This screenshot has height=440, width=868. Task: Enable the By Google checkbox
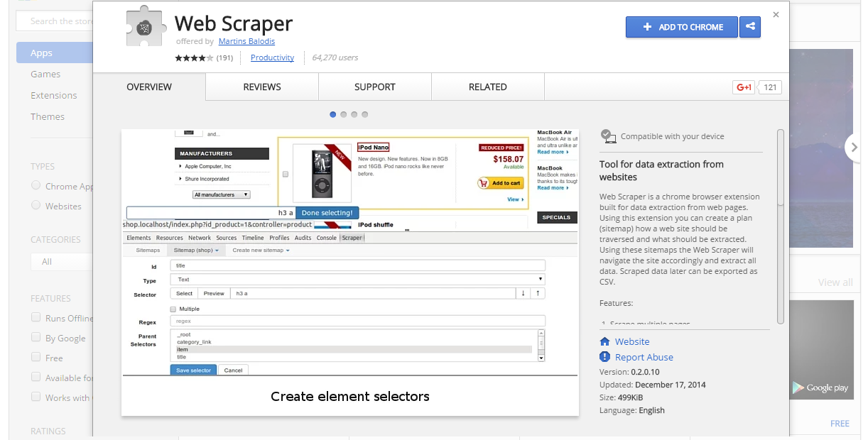(36, 337)
